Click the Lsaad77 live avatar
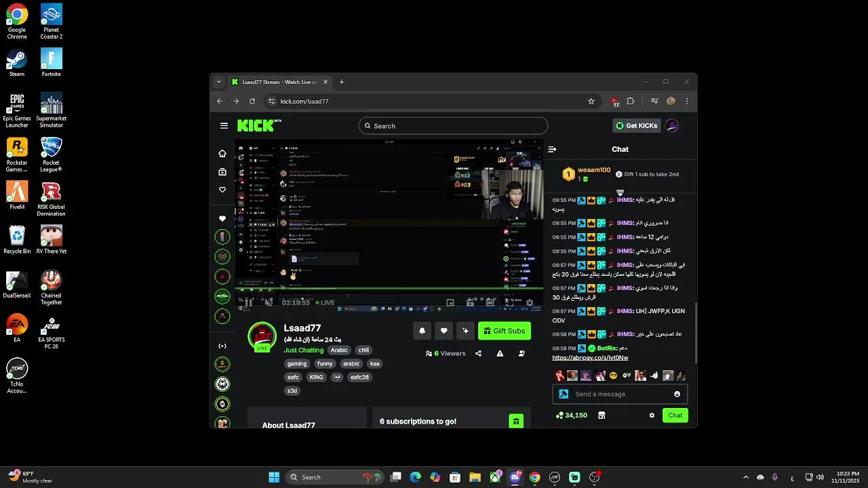Screen dimensions: 868x488 (x=262, y=337)
